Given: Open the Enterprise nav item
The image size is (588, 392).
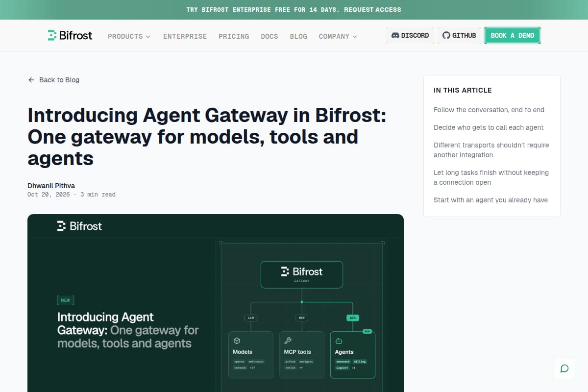Looking at the screenshot, I should coord(185,36).
